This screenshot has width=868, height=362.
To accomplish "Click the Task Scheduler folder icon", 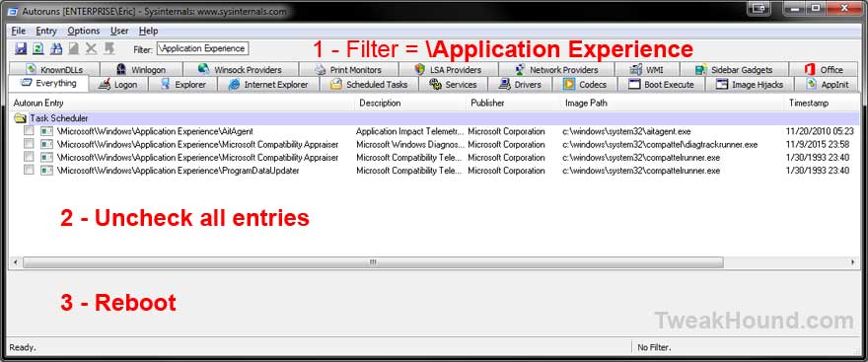I will 21,118.
